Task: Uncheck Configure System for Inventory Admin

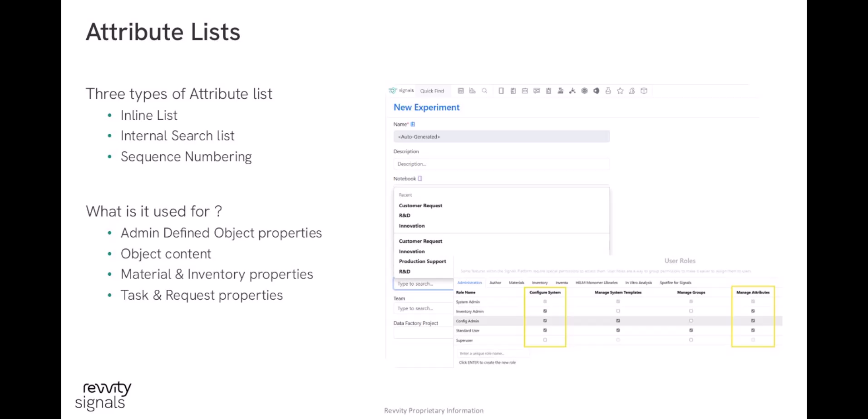Action: pos(545,311)
